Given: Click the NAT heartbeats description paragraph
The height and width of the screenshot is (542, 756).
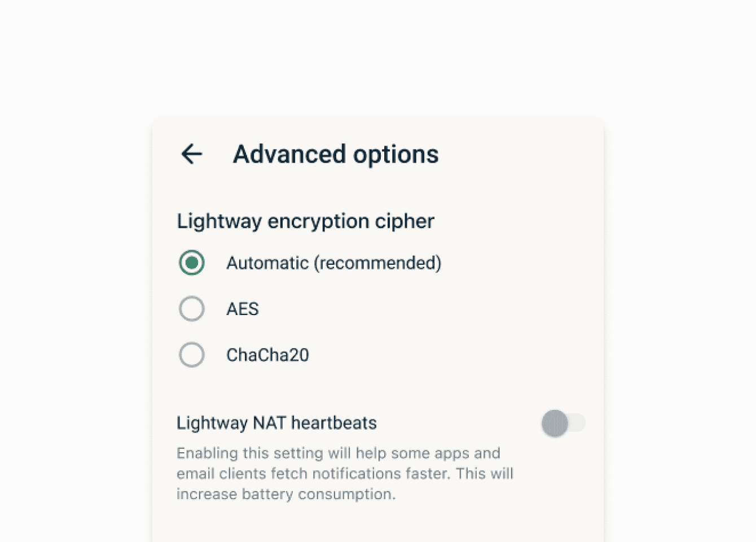Looking at the screenshot, I should [x=345, y=474].
